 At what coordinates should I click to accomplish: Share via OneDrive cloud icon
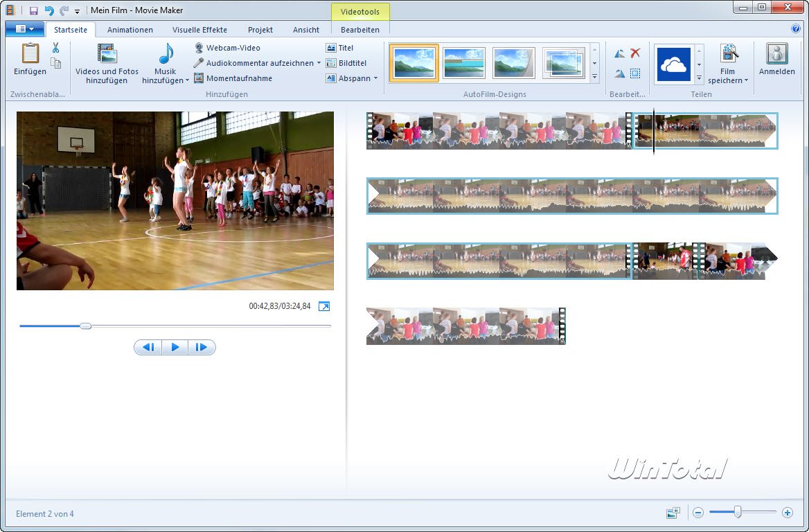[x=673, y=64]
